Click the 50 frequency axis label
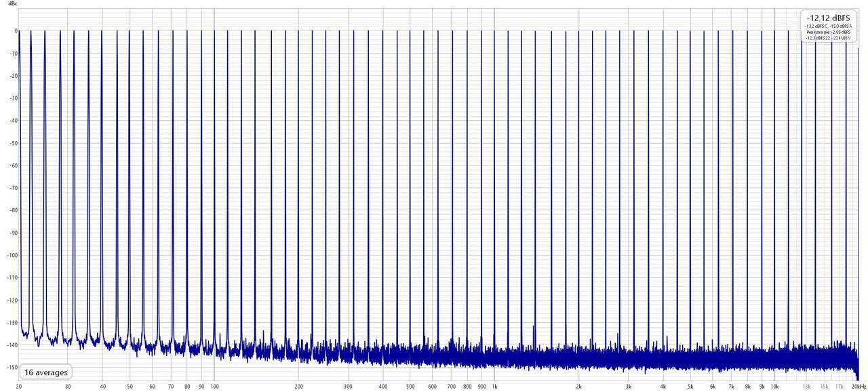868x392 pixels. point(130,386)
